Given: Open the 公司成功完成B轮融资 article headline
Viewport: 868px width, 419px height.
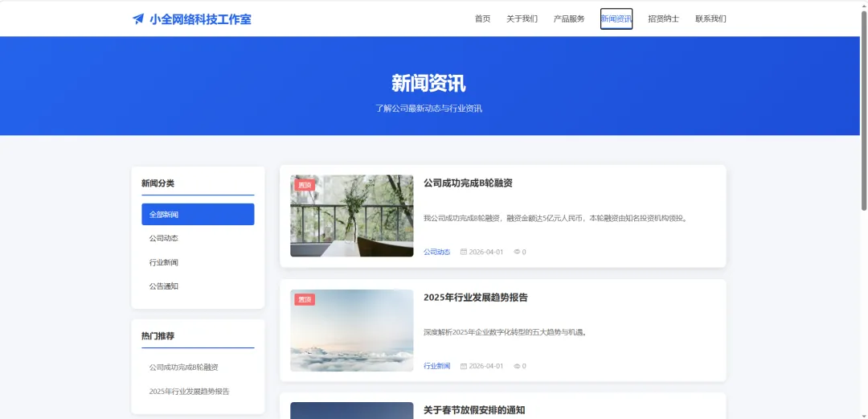Looking at the screenshot, I should [x=468, y=183].
